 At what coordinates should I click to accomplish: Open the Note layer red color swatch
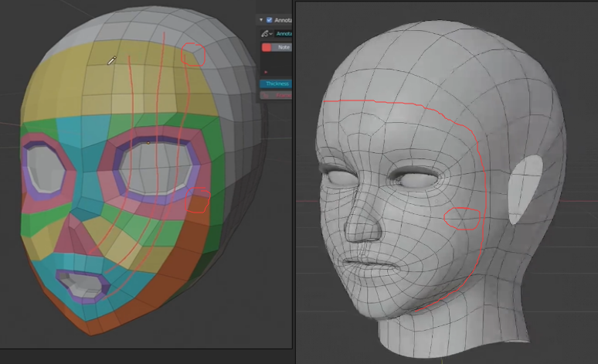click(267, 47)
